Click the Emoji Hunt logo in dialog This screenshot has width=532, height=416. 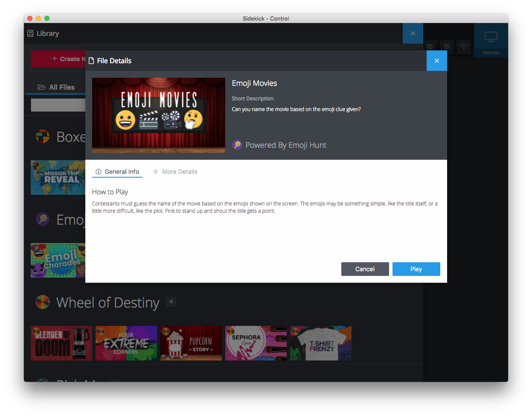[237, 145]
